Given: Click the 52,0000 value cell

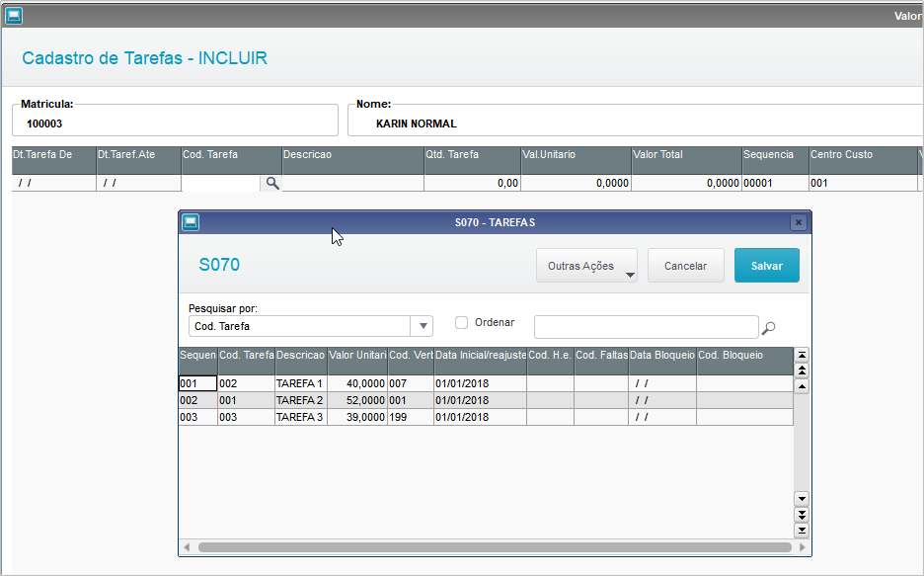Looking at the screenshot, I should (x=357, y=400).
